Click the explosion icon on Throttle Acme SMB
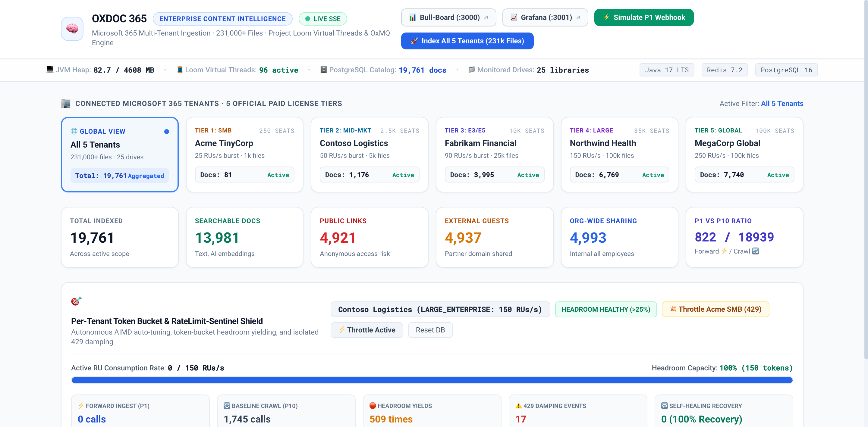The width and height of the screenshot is (868, 427). pyautogui.click(x=673, y=309)
